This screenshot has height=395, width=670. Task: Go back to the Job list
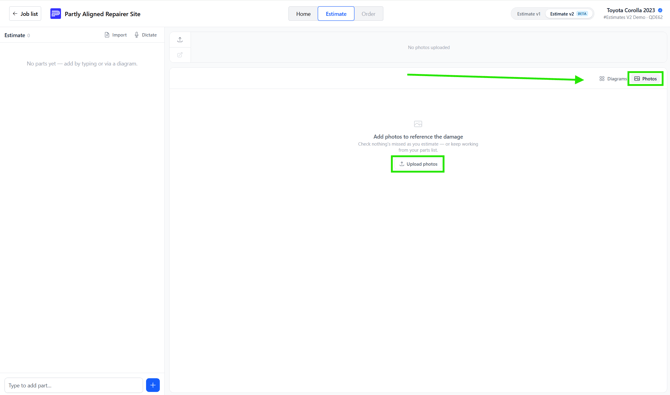[25, 14]
